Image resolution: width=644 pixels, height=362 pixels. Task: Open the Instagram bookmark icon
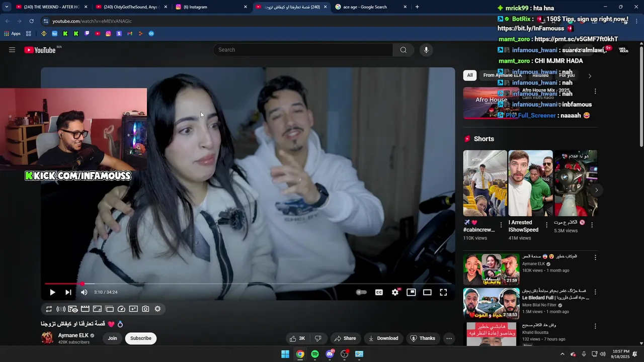coord(108,34)
